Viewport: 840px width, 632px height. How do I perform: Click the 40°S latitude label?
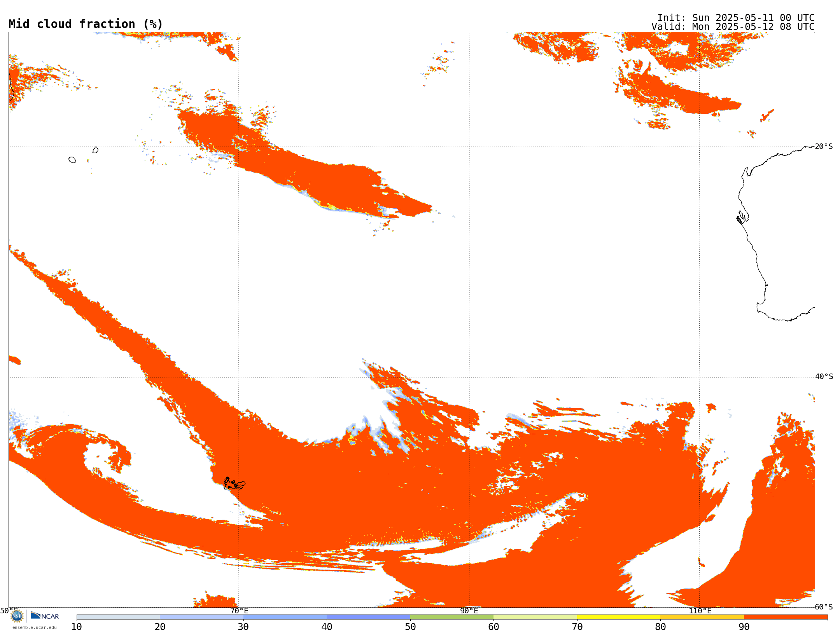coord(824,377)
